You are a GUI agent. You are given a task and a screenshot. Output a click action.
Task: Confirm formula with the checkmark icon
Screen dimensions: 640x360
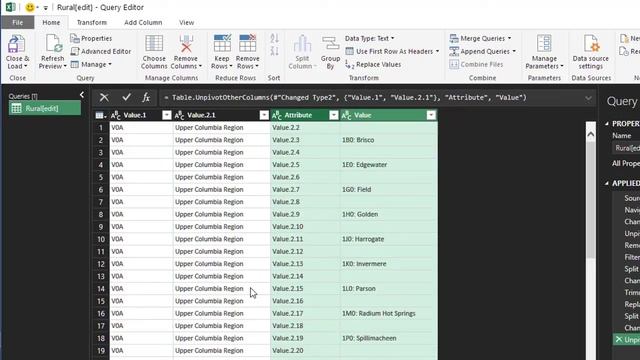(x=127, y=97)
